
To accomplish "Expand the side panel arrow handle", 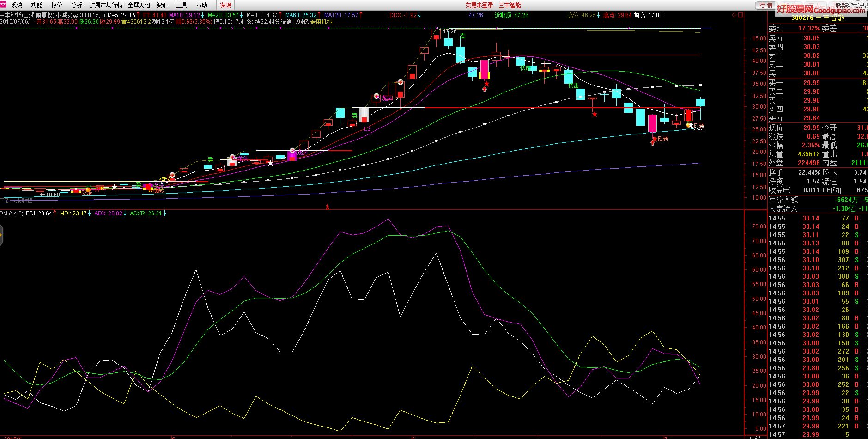I will coord(1,236).
